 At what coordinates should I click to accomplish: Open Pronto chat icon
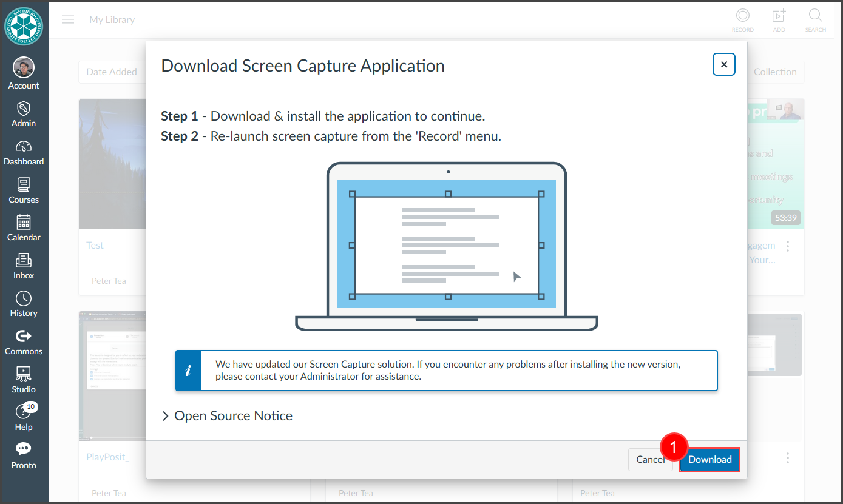pos(24,450)
